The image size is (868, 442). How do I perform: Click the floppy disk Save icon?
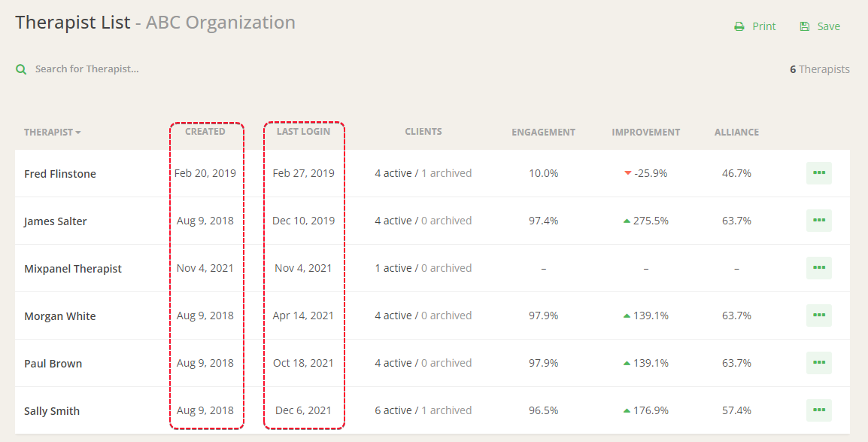(x=804, y=26)
